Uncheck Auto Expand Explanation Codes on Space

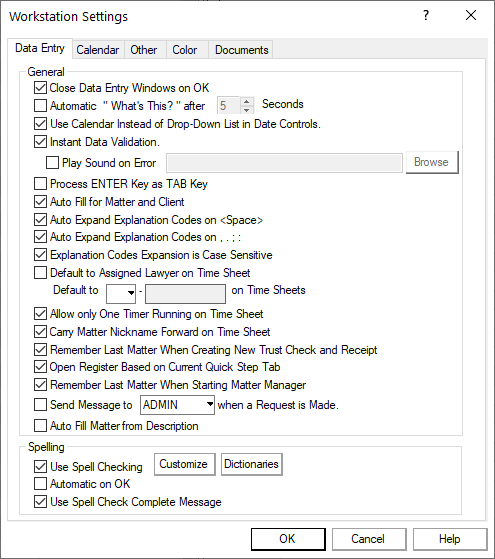tap(40, 220)
